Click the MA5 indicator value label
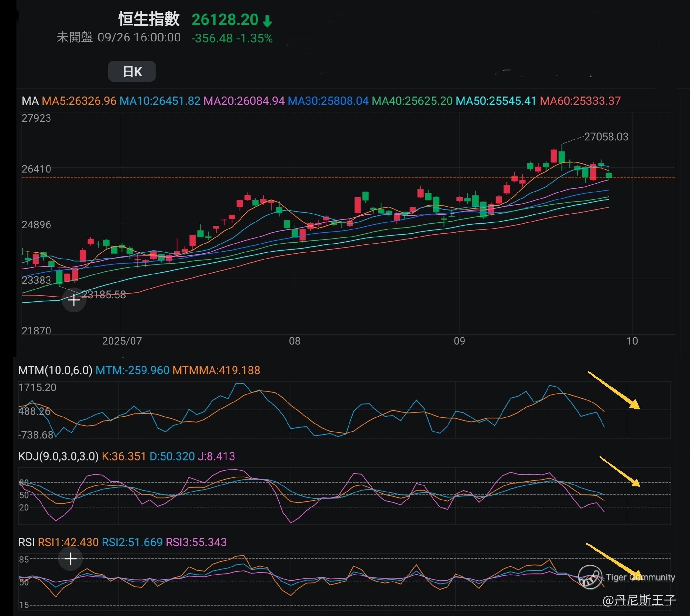The image size is (690, 616). point(79,101)
